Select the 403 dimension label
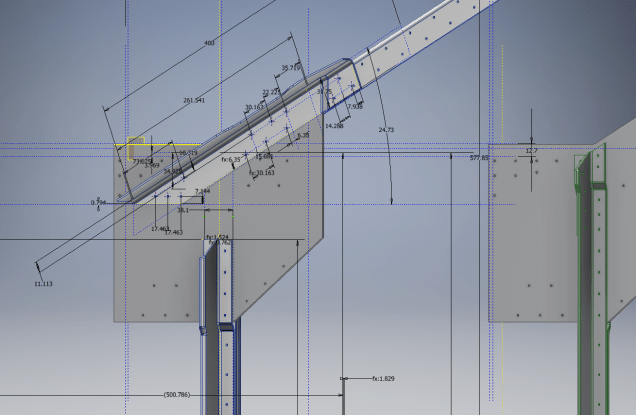Screen dimensions: 636x415 pos(209,43)
